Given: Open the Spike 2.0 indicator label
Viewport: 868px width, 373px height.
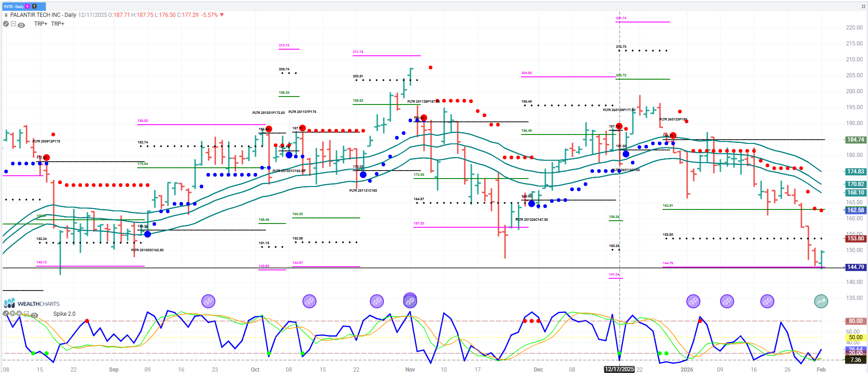Looking at the screenshot, I should 64,314.
